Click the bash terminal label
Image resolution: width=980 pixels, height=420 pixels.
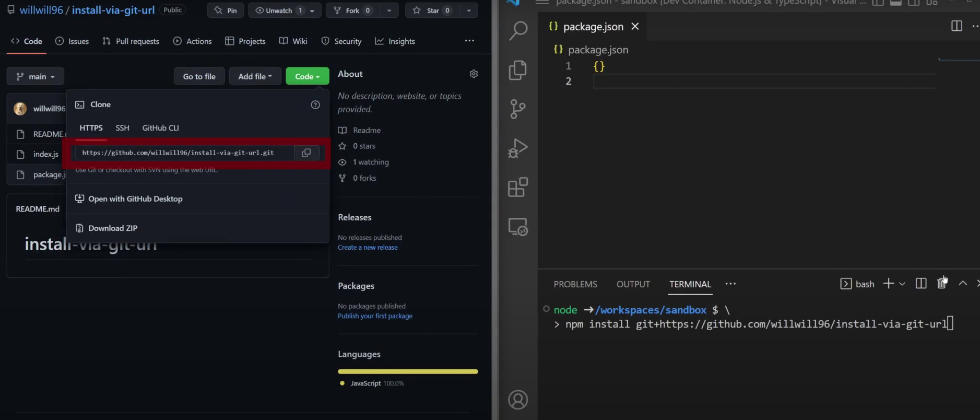coord(857,284)
